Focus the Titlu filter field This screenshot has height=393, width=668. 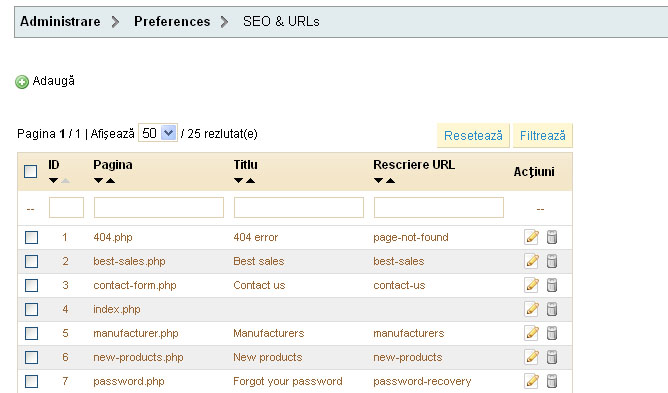pos(299,208)
